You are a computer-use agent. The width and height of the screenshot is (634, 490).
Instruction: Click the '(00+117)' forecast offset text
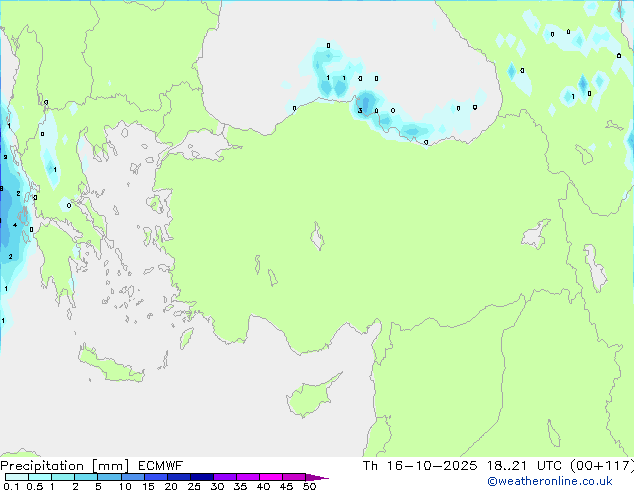tap(602, 466)
